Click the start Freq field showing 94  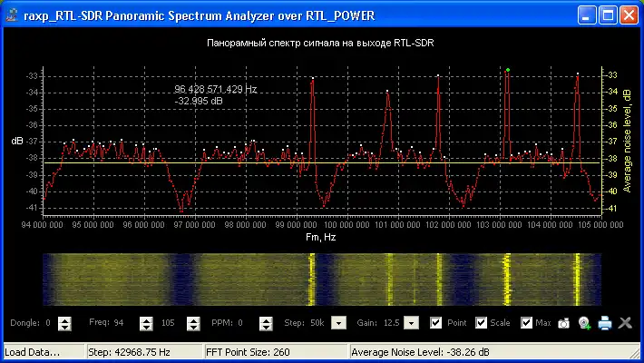119,323
